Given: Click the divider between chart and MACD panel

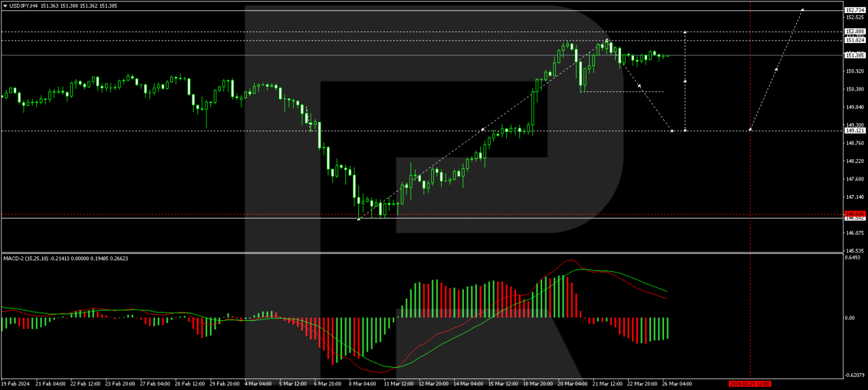Looking at the screenshot, I should [x=430, y=253].
